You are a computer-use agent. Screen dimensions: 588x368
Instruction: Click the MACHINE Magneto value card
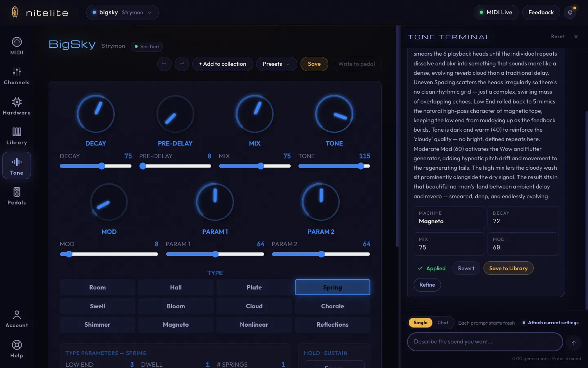(449, 218)
